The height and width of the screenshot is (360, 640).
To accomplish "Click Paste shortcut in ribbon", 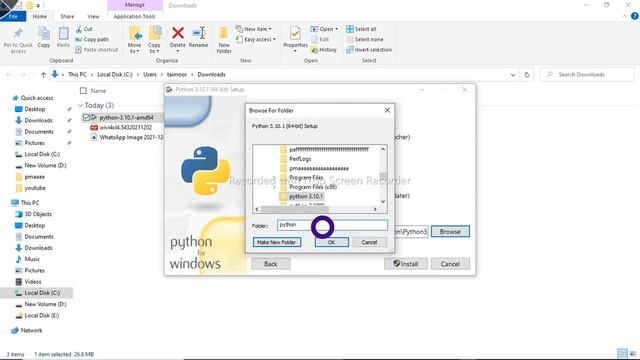I will [x=97, y=50].
